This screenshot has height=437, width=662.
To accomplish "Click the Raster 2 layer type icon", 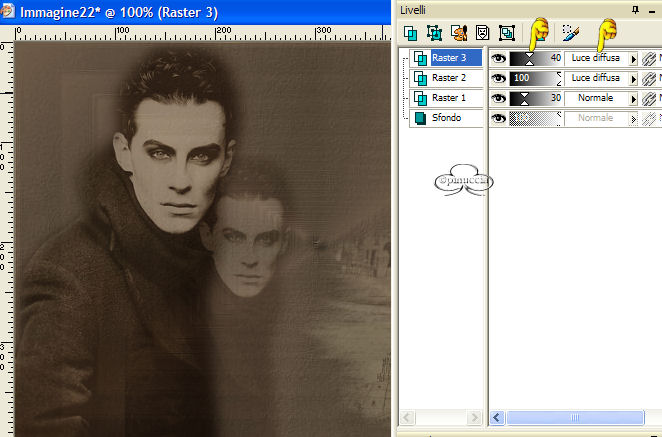I will pos(420,78).
